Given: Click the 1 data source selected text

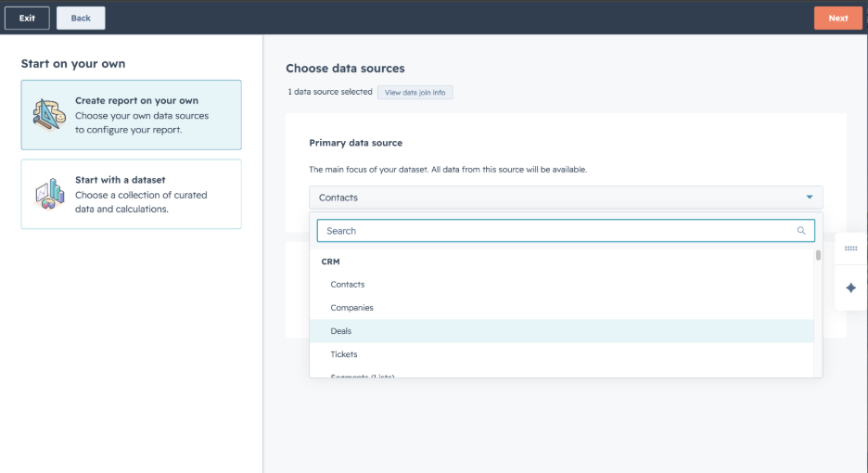Looking at the screenshot, I should (330, 92).
